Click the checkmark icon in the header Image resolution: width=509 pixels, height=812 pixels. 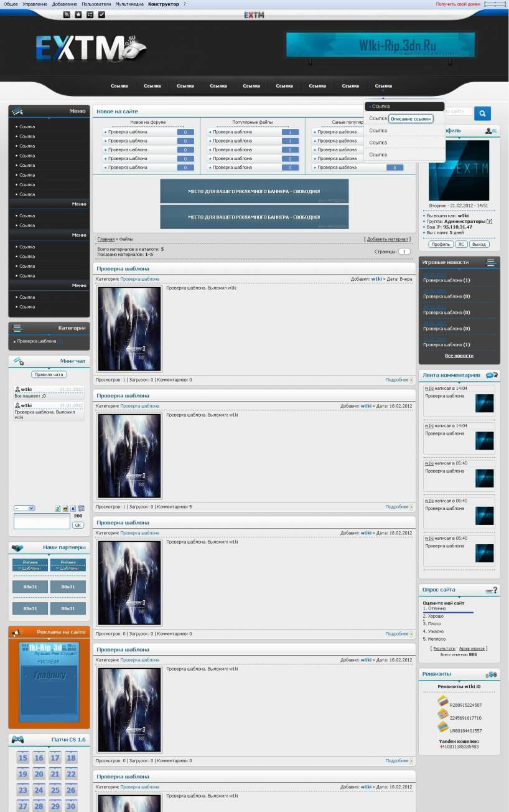[101, 14]
